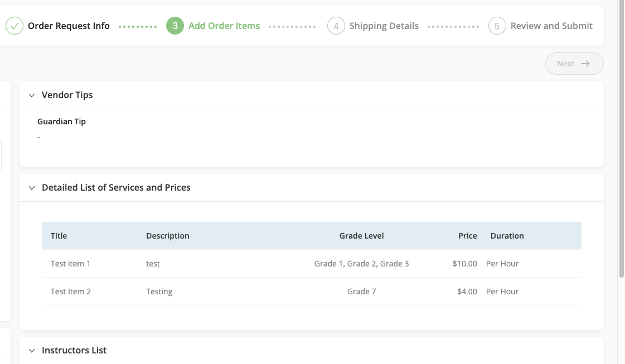Screen dimensions: 625x364
Task: Click the arrow icon in Next button
Action: 585,64
